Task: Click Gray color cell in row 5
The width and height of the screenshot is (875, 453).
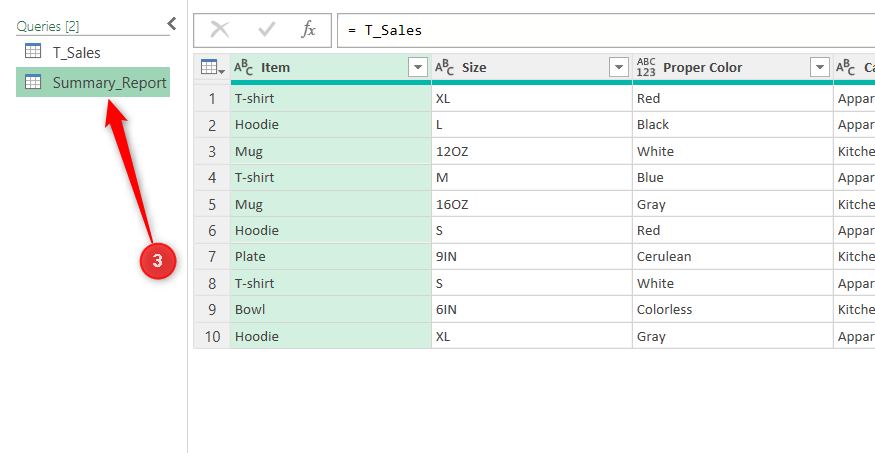Action: (x=733, y=204)
